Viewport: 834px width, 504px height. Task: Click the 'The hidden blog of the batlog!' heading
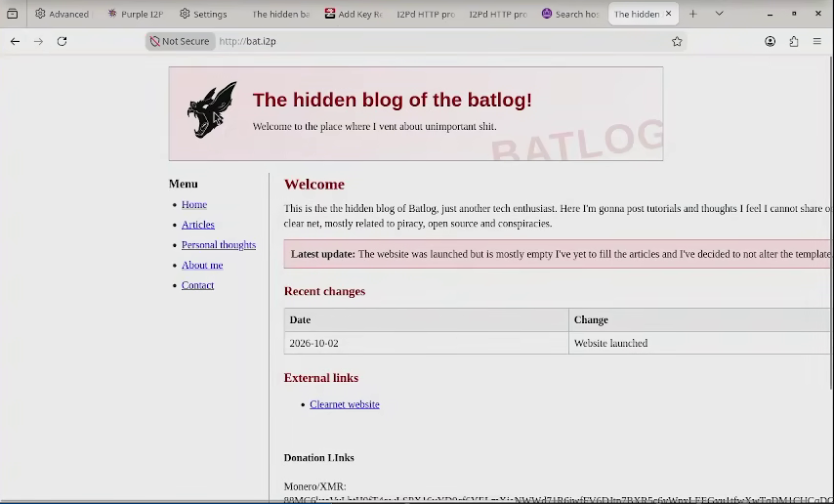point(392,100)
